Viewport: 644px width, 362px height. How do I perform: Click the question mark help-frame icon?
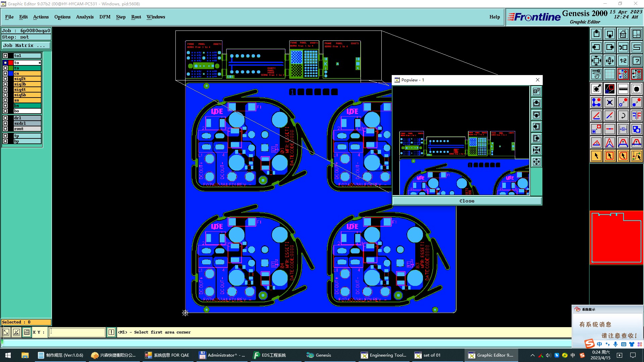[636, 61]
